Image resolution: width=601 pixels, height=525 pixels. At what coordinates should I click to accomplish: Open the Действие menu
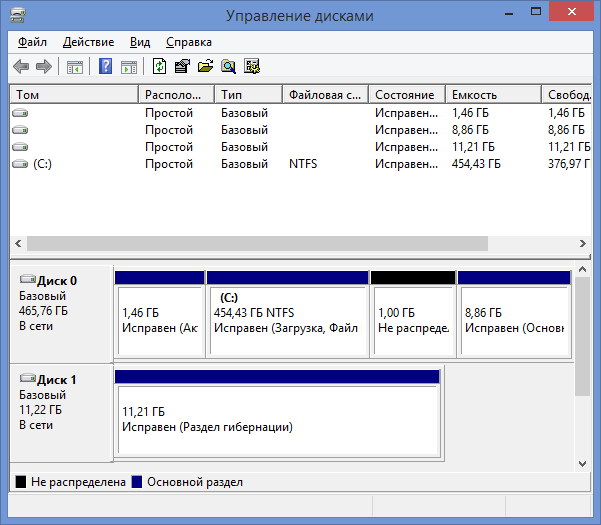tap(89, 42)
